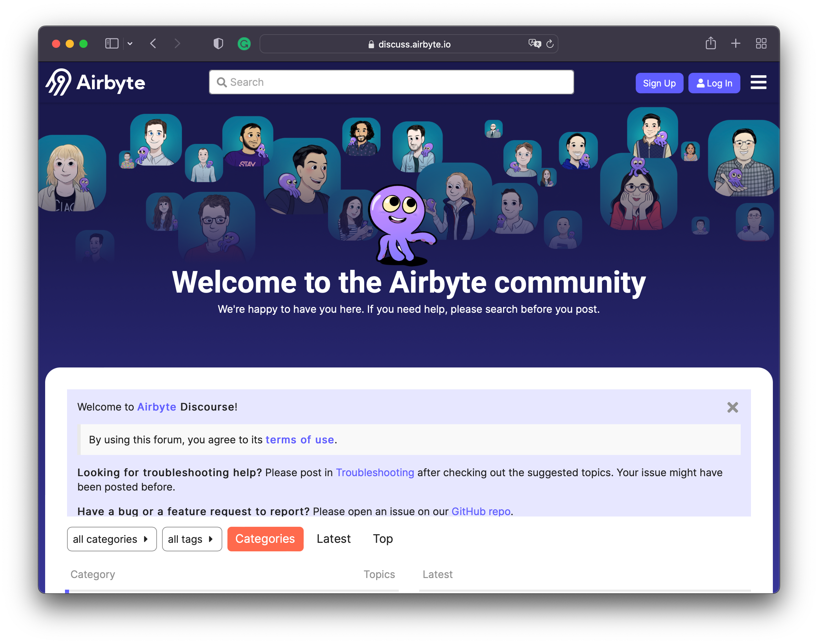The width and height of the screenshot is (818, 644).
Task: Click the green Grammarly extension icon
Action: point(244,44)
